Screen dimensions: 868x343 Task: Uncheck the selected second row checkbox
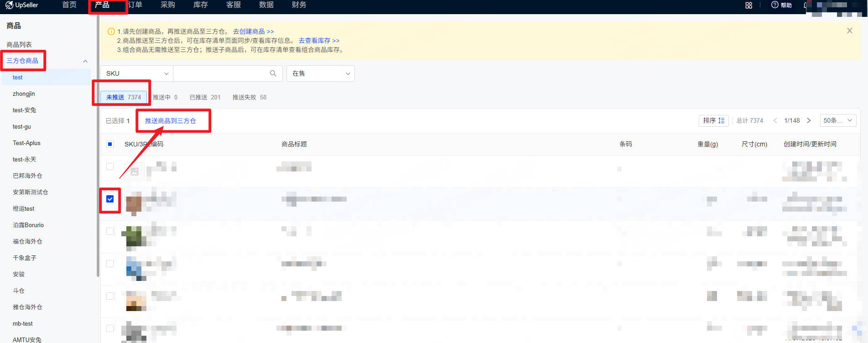pyautogui.click(x=110, y=199)
